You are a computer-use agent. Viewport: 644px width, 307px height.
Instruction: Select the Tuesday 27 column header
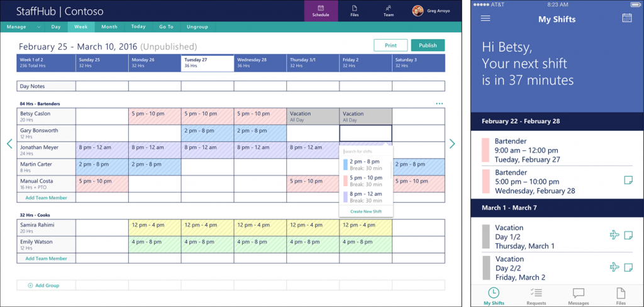[208, 63]
